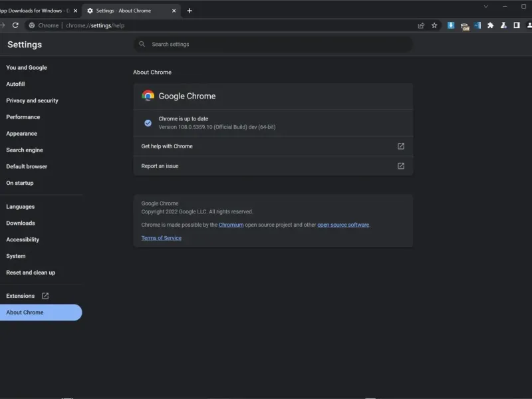Select the Settings - About Chrome tab
The image size is (532, 399).
131,11
